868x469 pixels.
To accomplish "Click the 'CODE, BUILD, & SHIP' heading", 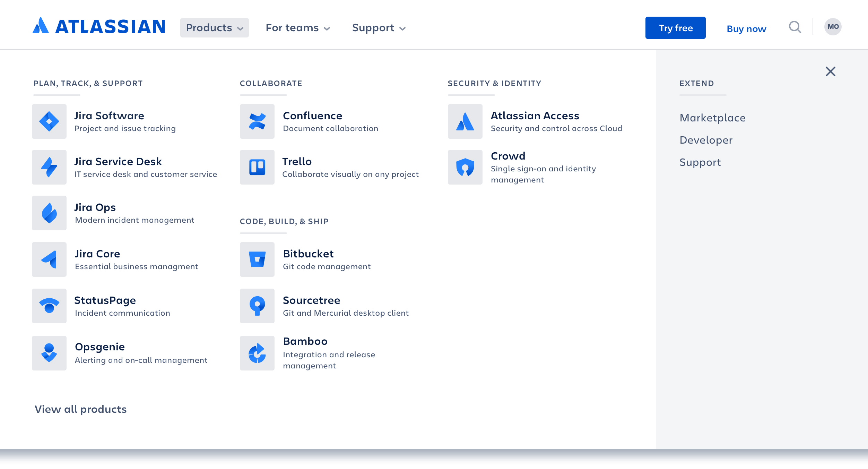I will coord(284,222).
